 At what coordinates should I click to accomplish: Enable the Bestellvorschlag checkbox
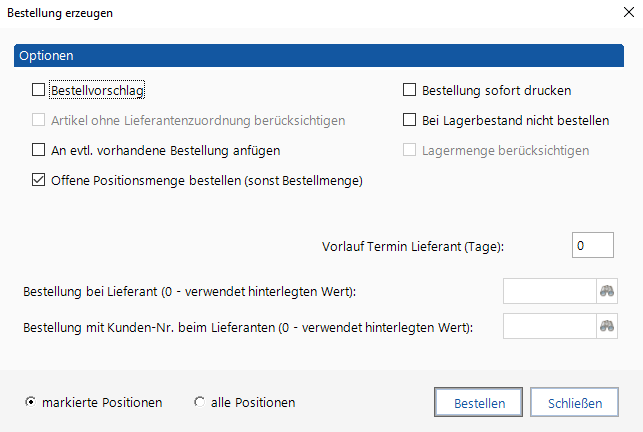coord(39,90)
